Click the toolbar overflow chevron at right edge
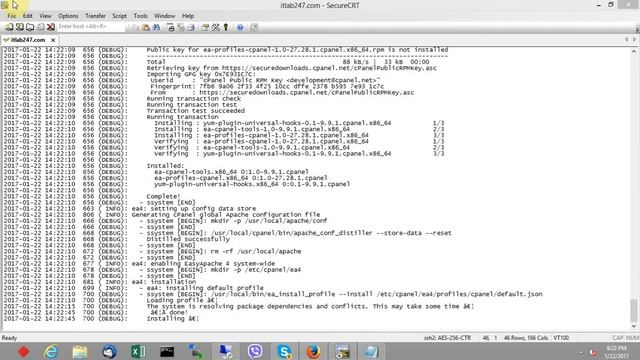This screenshot has height=360, width=640. (637, 29)
